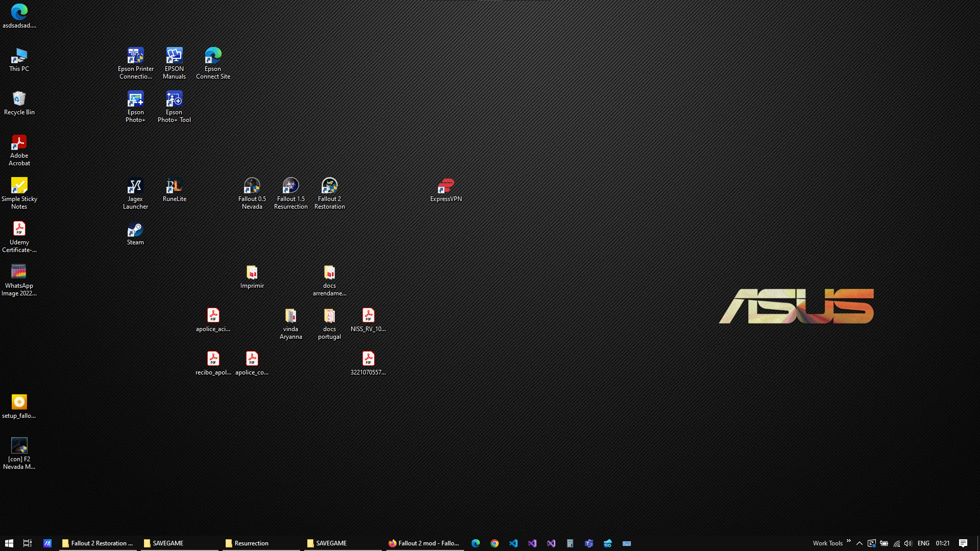Open battery status in the system tray
Image resolution: width=980 pixels, height=551 pixels.
point(884,543)
